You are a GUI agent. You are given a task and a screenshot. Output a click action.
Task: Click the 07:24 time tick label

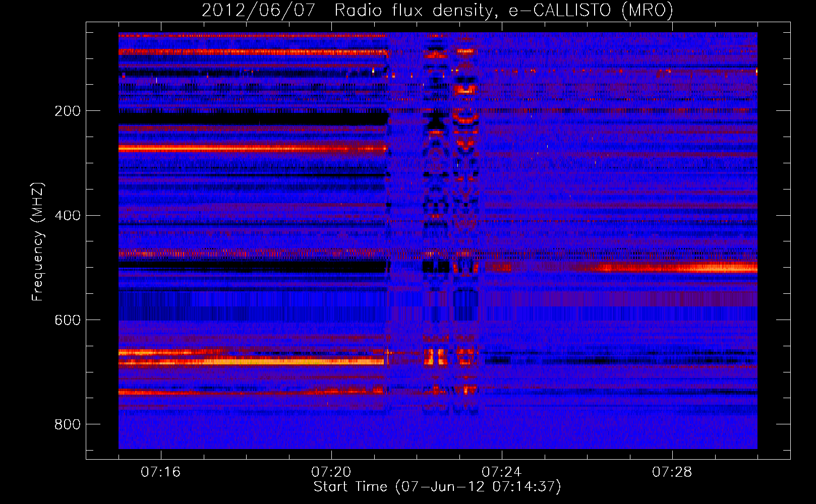point(502,472)
